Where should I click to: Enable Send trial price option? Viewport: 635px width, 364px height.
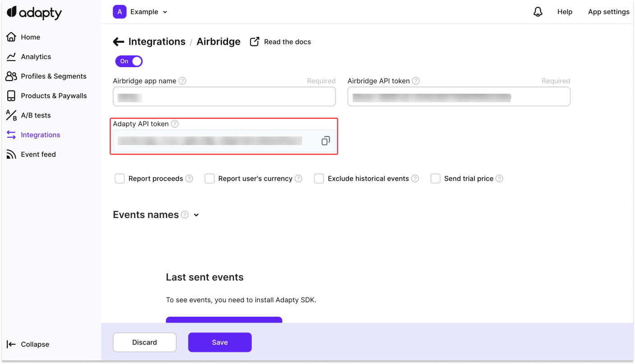(435, 179)
